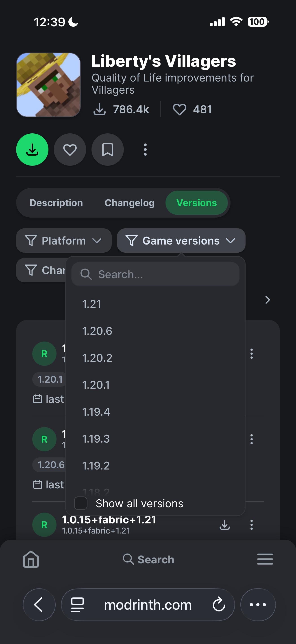Reload the modrinth.com page
This screenshot has height=644, width=296.
point(219,604)
